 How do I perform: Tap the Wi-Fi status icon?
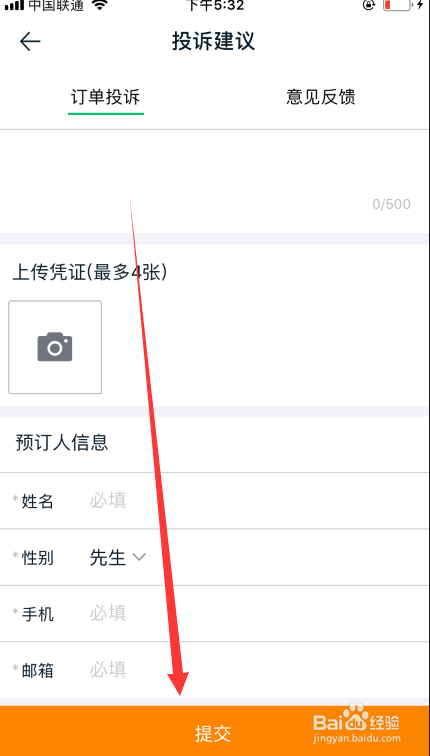click(100, 5)
